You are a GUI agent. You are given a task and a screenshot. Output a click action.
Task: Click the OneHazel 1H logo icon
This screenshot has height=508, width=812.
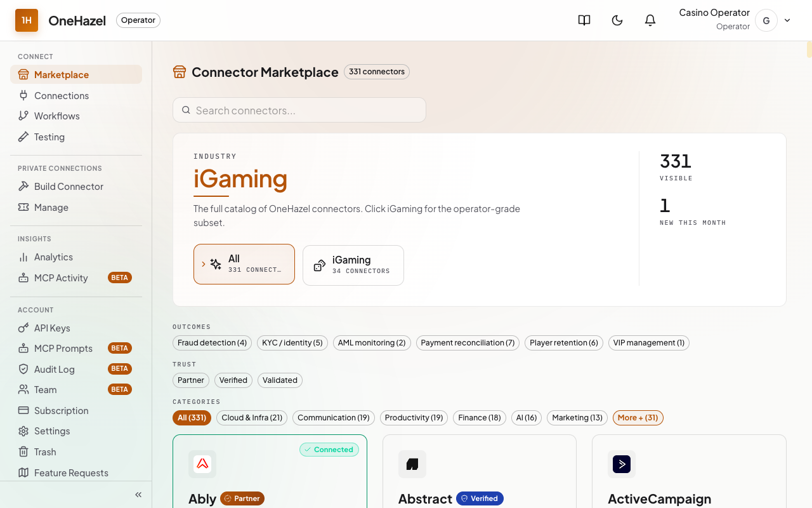point(27,20)
